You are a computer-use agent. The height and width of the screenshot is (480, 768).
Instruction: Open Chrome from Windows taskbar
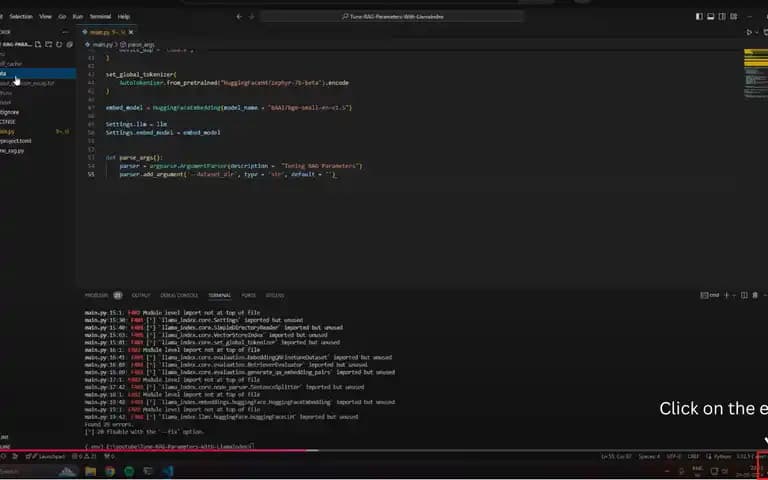click(110, 471)
